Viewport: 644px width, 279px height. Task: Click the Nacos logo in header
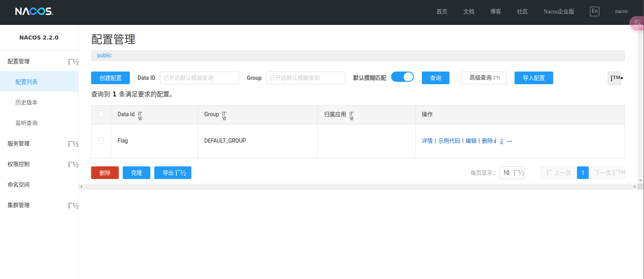click(x=34, y=11)
